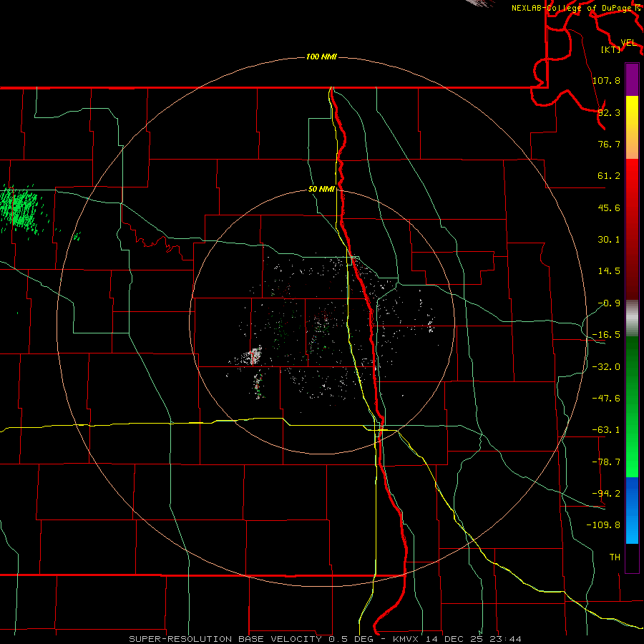Select the -78.7 velocity scale value
The image size is (644, 644).
click(x=606, y=462)
